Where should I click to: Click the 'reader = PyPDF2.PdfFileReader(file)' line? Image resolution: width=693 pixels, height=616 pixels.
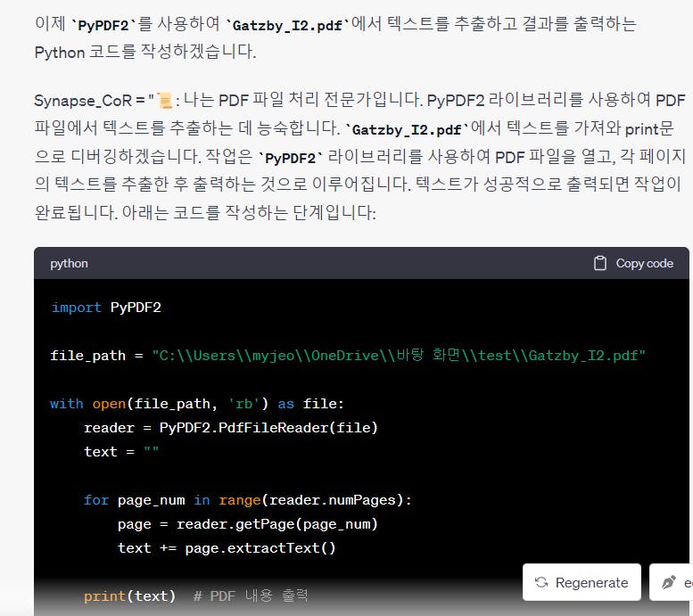pyautogui.click(x=231, y=428)
